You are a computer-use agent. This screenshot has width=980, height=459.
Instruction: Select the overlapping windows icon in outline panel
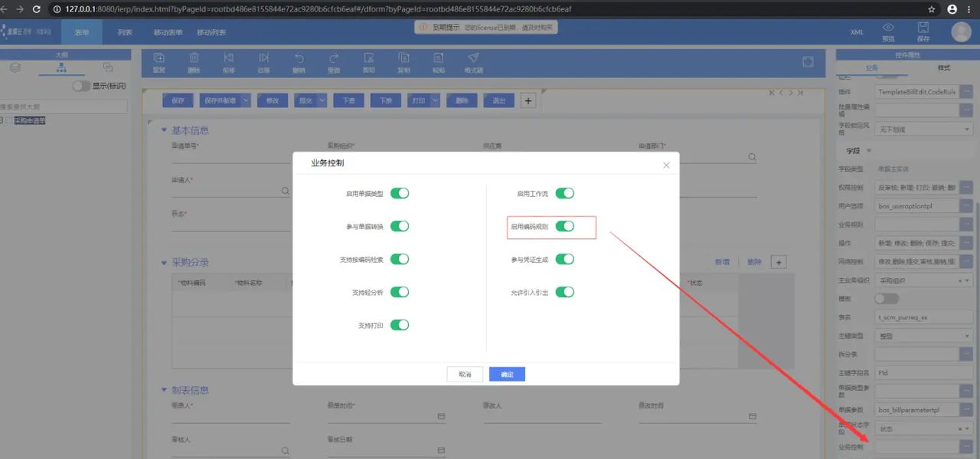(x=108, y=67)
